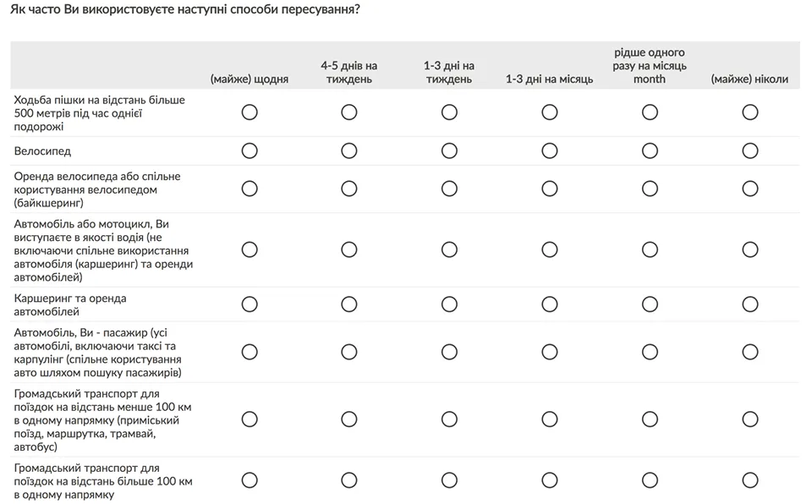Pick '1-3 дні на місяць' for Автомобіль або мотоцикл
812x504 pixels.
pos(550,249)
